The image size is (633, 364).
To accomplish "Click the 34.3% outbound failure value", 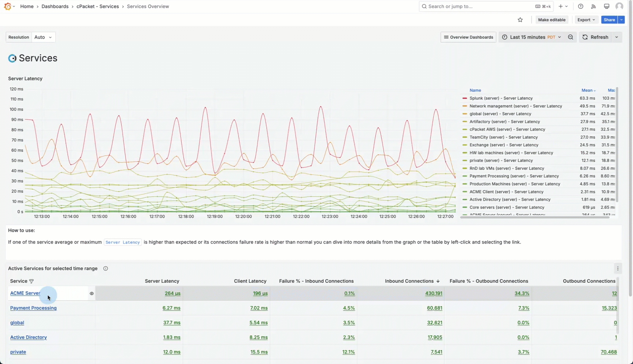I will pos(522,293).
